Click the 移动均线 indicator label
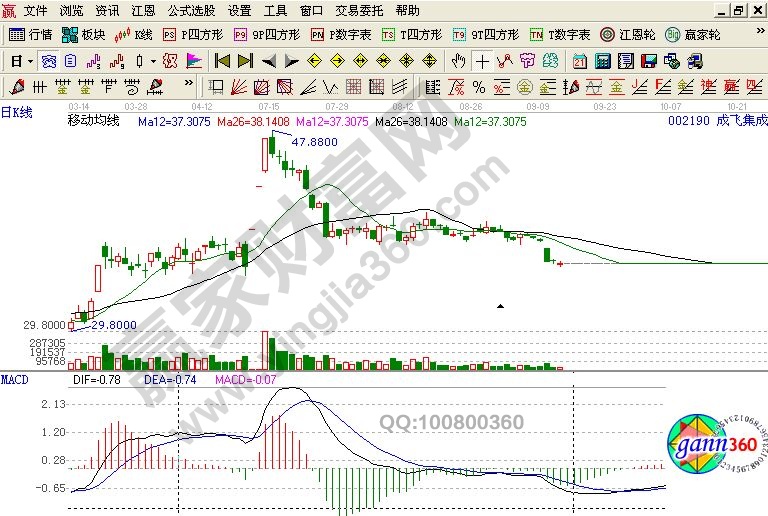 pos(92,121)
